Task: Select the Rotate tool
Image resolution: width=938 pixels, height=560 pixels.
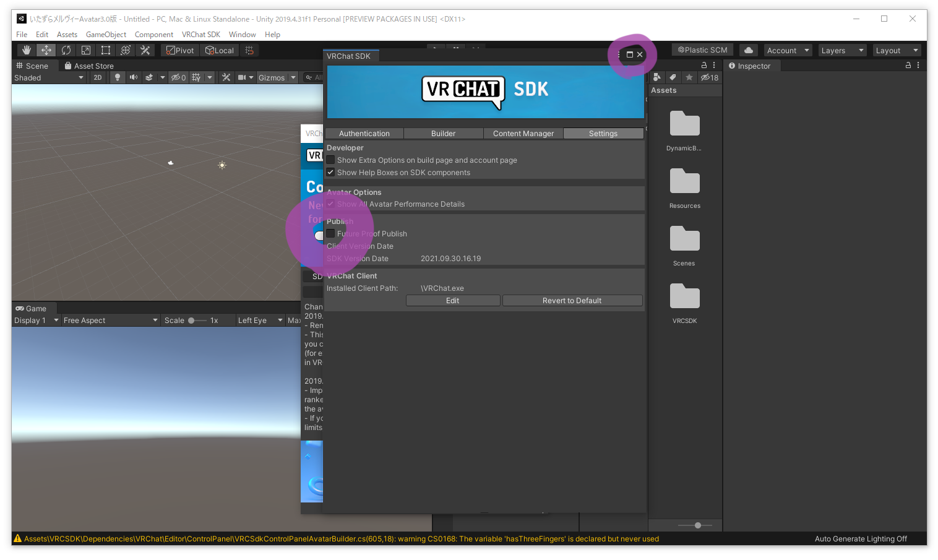Action: [x=66, y=50]
